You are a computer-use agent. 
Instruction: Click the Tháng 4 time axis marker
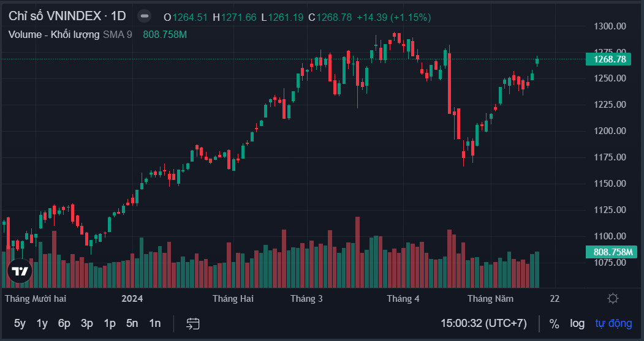click(x=403, y=298)
